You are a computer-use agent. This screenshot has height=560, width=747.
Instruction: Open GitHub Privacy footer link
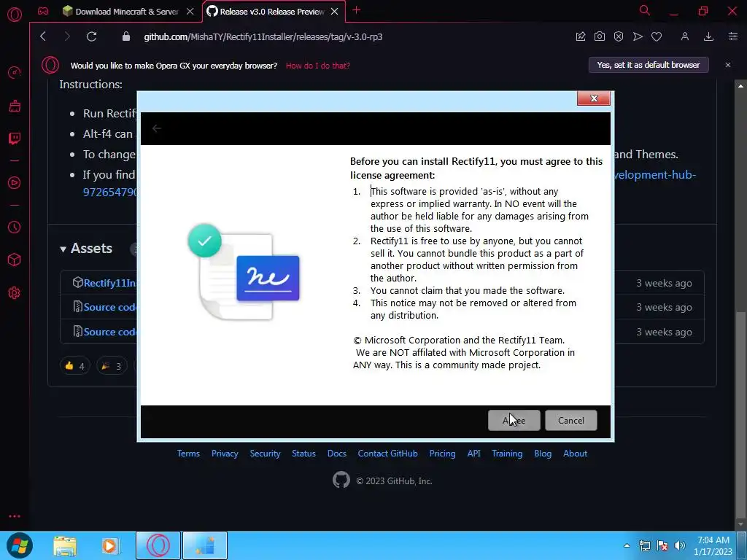click(x=225, y=454)
